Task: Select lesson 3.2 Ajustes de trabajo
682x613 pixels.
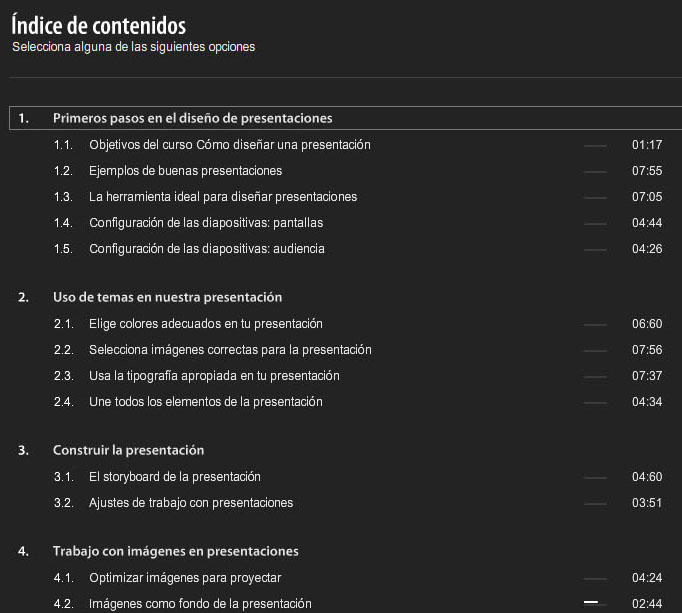Action: point(190,503)
